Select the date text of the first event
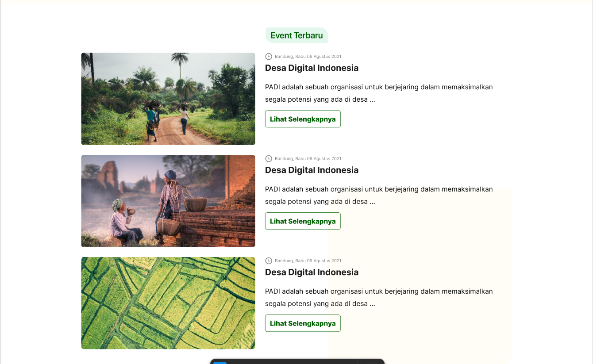 click(x=308, y=57)
